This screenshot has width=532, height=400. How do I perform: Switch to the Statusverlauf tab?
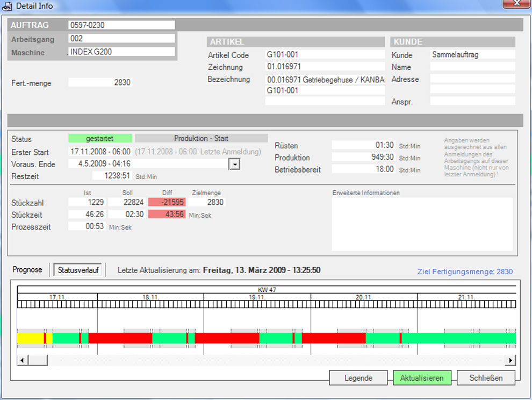(x=78, y=270)
